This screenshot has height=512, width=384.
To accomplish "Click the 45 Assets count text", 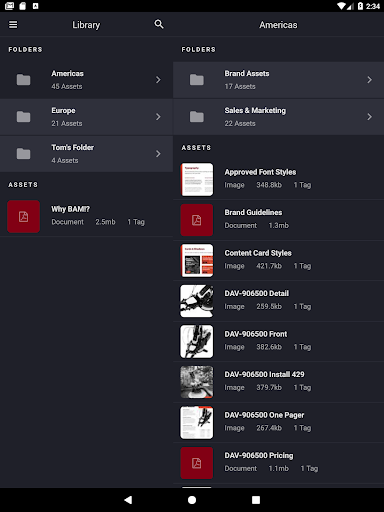I will pos(67,86).
